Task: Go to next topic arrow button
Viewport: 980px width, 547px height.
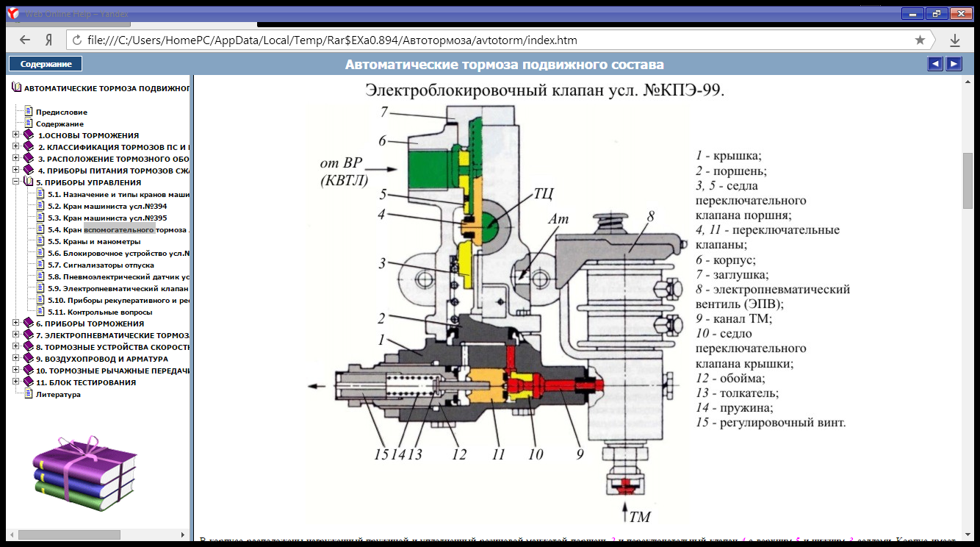Action: coord(954,64)
